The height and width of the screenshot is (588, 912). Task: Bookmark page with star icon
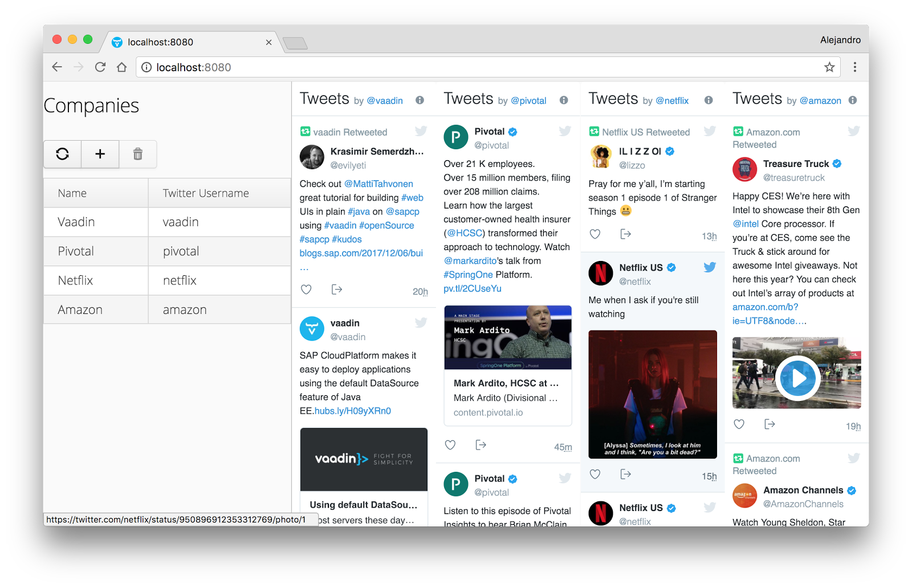tap(829, 67)
